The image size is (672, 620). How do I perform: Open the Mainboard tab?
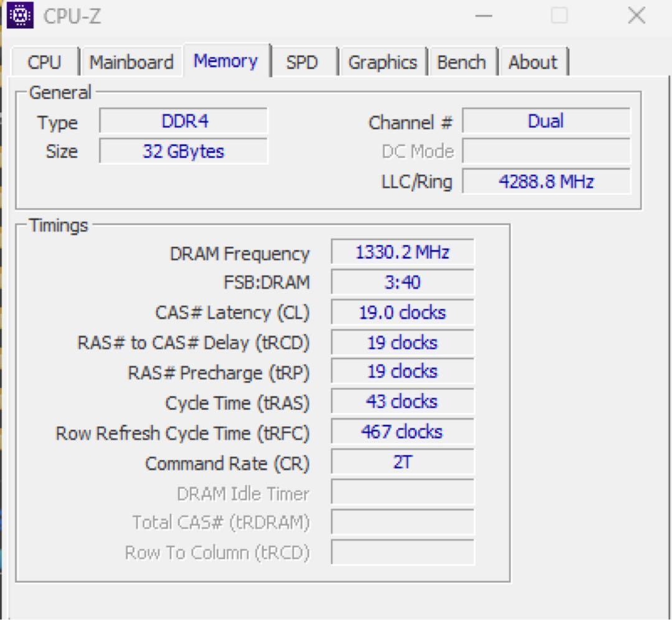click(x=132, y=62)
